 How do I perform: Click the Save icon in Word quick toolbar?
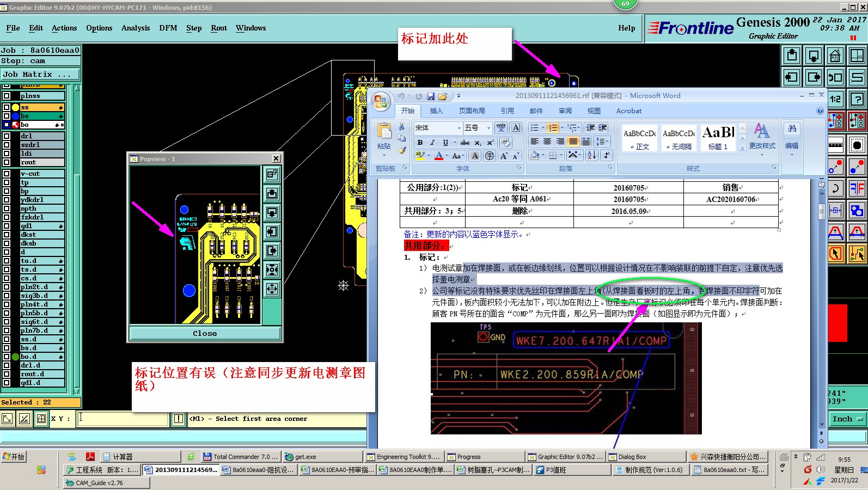pos(430,96)
